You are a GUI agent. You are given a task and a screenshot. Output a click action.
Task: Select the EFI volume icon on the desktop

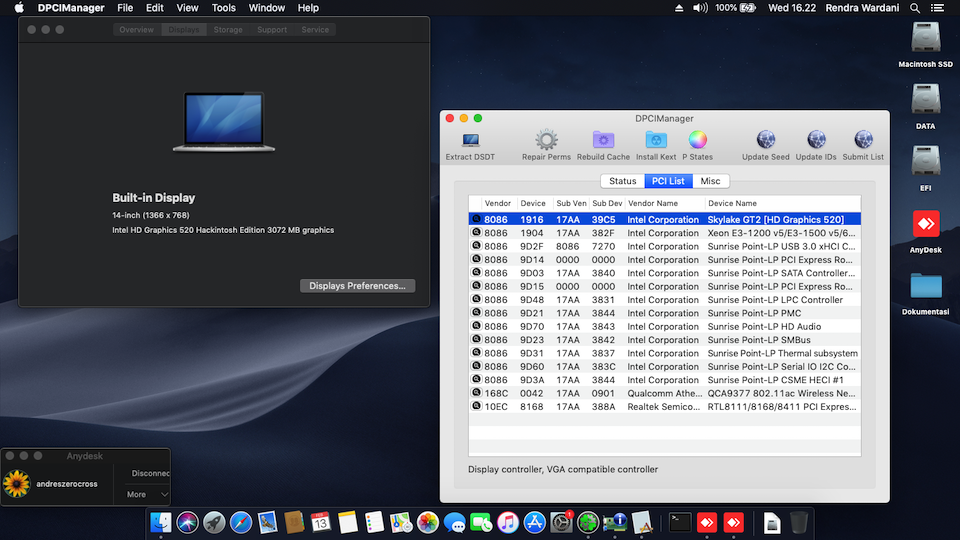point(925,161)
